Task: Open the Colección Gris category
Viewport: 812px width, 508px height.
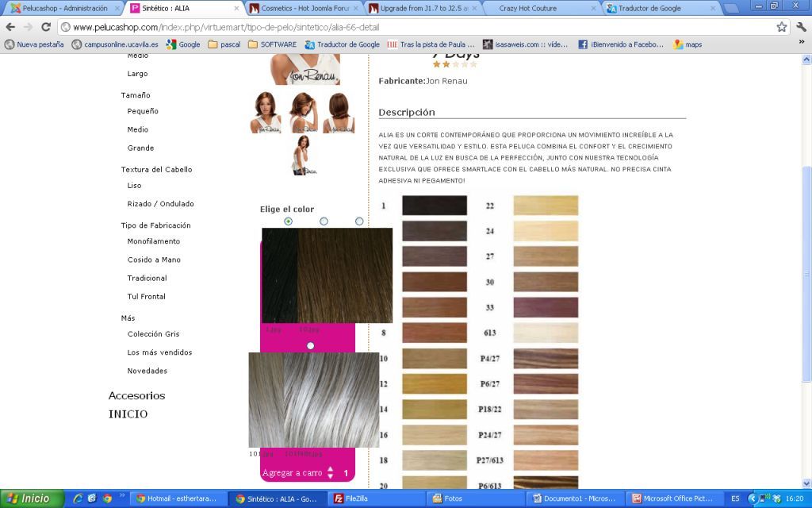Action: coord(153,334)
